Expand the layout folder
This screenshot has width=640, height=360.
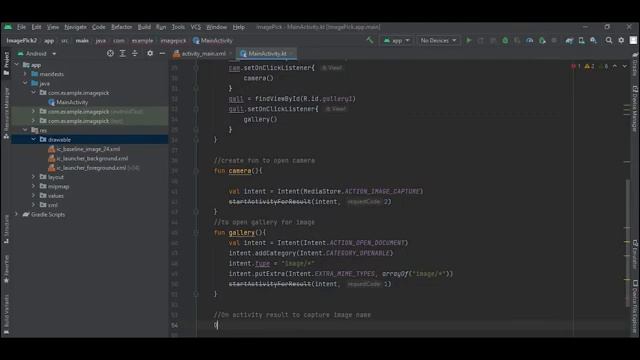click(x=33, y=177)
